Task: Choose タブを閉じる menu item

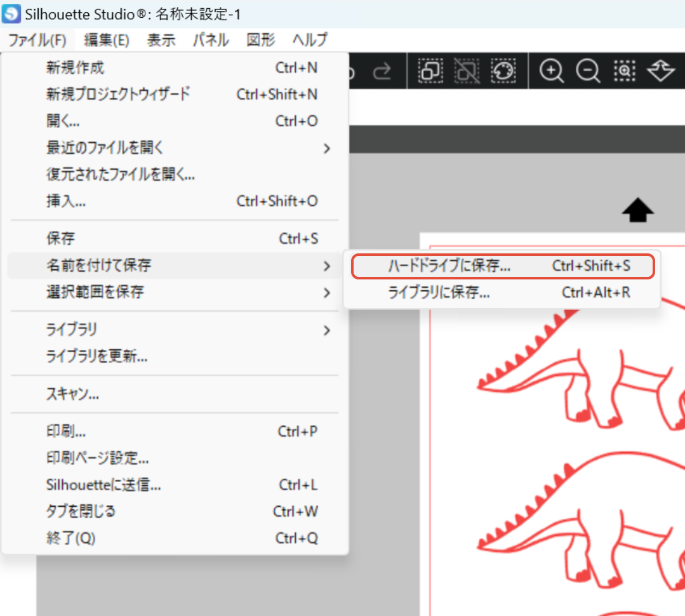Action: pos(175,512)
